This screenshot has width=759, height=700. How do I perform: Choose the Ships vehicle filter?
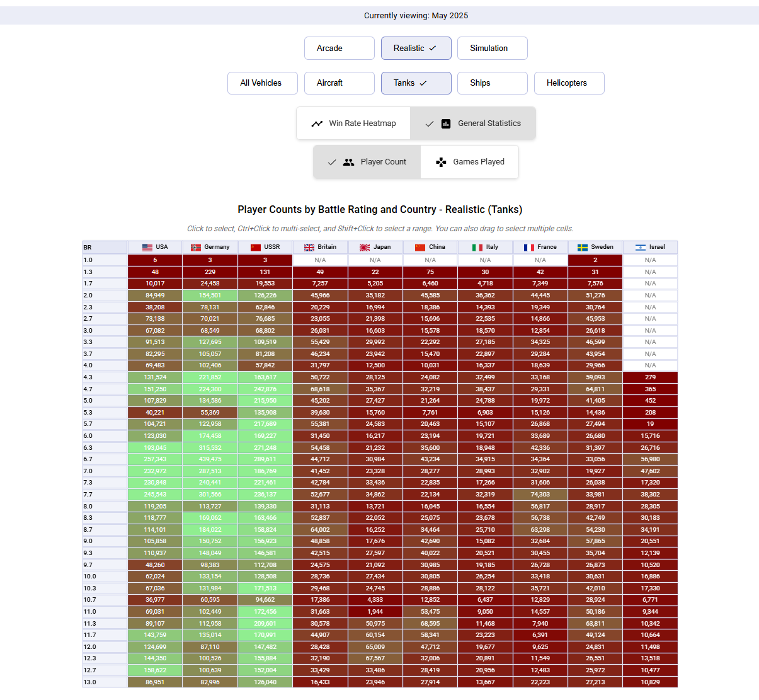493,83
